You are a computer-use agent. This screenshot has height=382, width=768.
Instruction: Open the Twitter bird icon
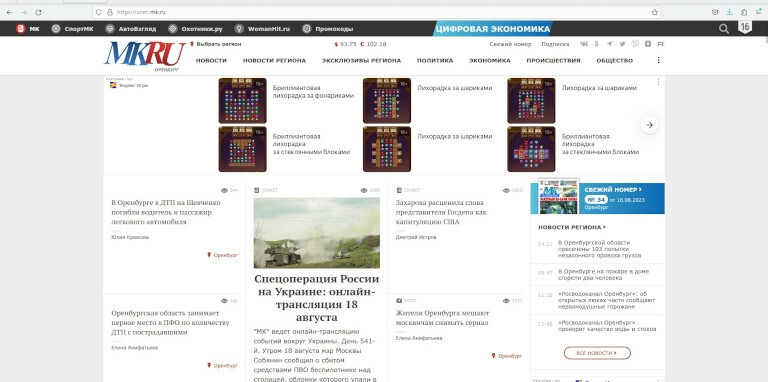622,44
